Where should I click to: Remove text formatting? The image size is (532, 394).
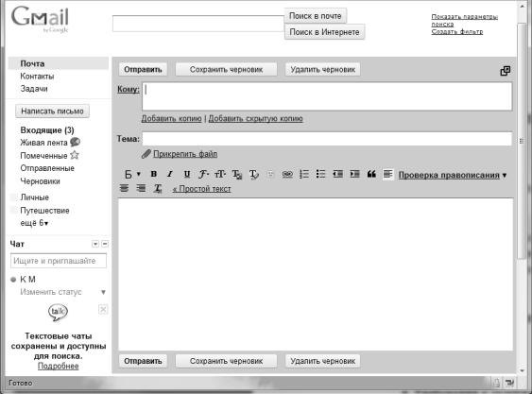click(x=158, y=188)
